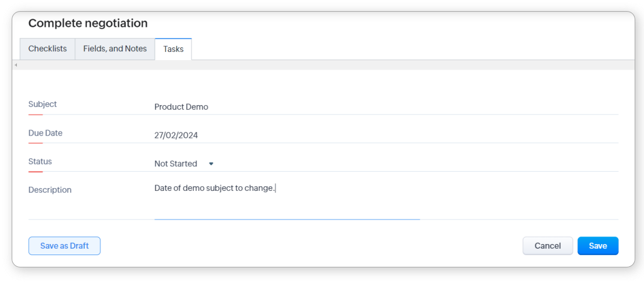Click the blue underline of the Description box
This screenshot has width=644, height=282.
286,219
